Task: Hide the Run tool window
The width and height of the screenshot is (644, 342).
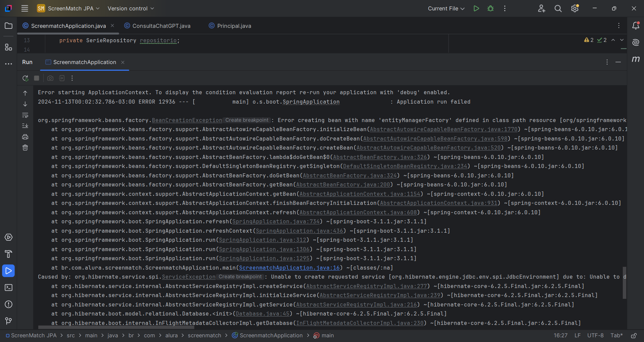Action: pyautogui.click(x=618, y=62)
